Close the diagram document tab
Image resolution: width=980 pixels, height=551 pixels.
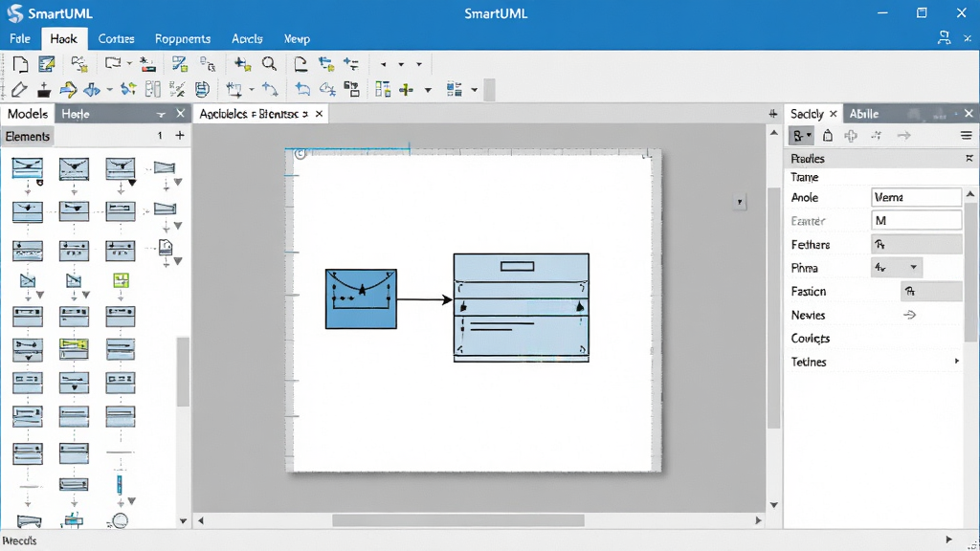point(320,114)
